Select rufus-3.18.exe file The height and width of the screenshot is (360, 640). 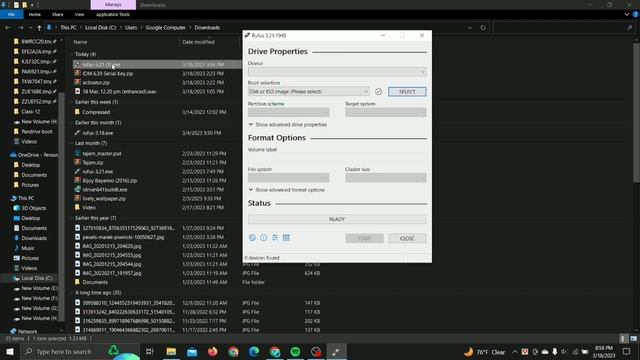[x=98, y=133]
